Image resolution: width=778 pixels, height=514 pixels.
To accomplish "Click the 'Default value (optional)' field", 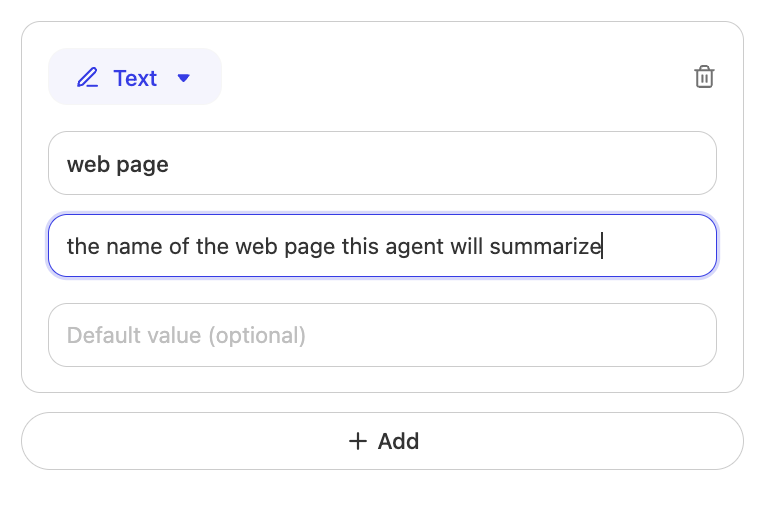I will [x=382, y=335].
